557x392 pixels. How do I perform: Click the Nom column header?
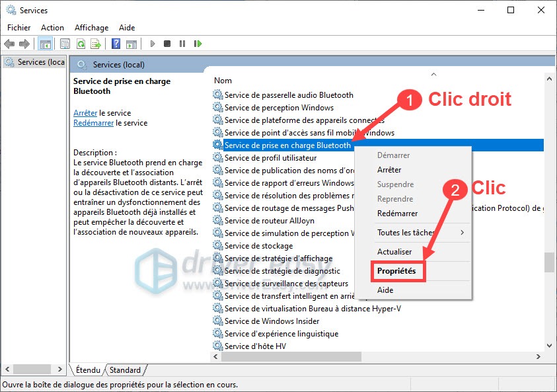[x=223, y=80]
